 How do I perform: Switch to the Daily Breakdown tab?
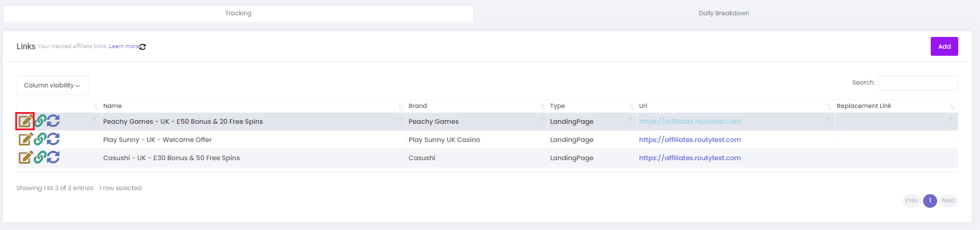tap(724, 13)
